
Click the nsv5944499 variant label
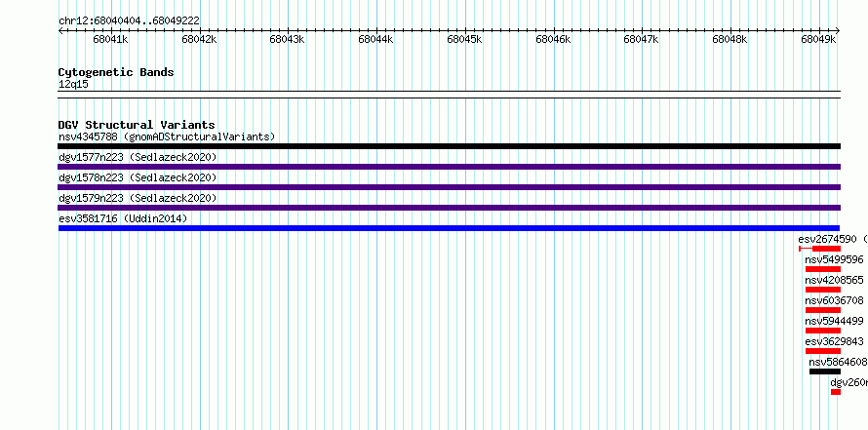click(x=834, y=321)
